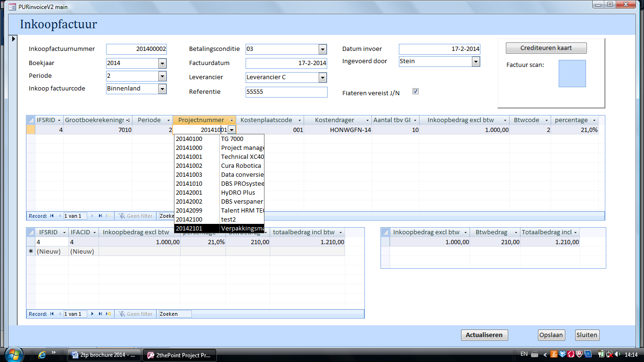The width and height of the screenshot is (644, 362).
Task: Go to last record in Grootboekrekeningnr subform navigator
Action: pos(100,216)
